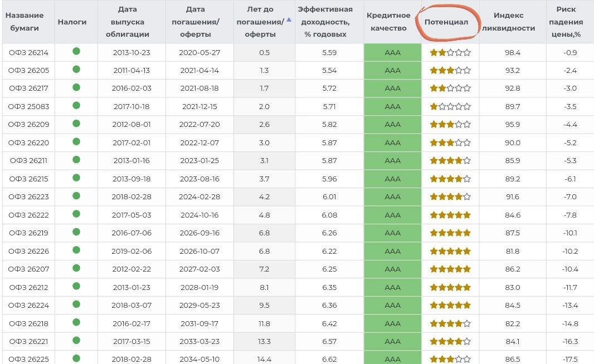Click the five-star rating for ОФЗ 26207
The image size is (594, 364).
point(450,269)
